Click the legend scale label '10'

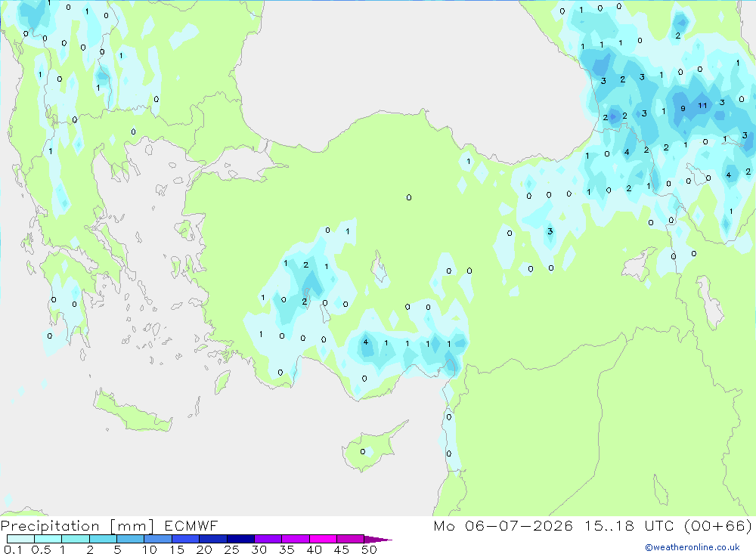150,549
